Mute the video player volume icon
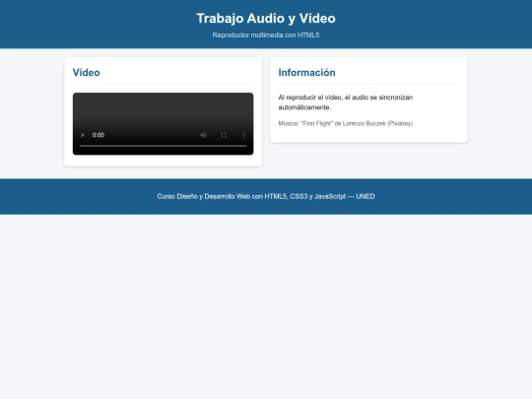This screenshot has width=532, height=399. coord(204,135)
